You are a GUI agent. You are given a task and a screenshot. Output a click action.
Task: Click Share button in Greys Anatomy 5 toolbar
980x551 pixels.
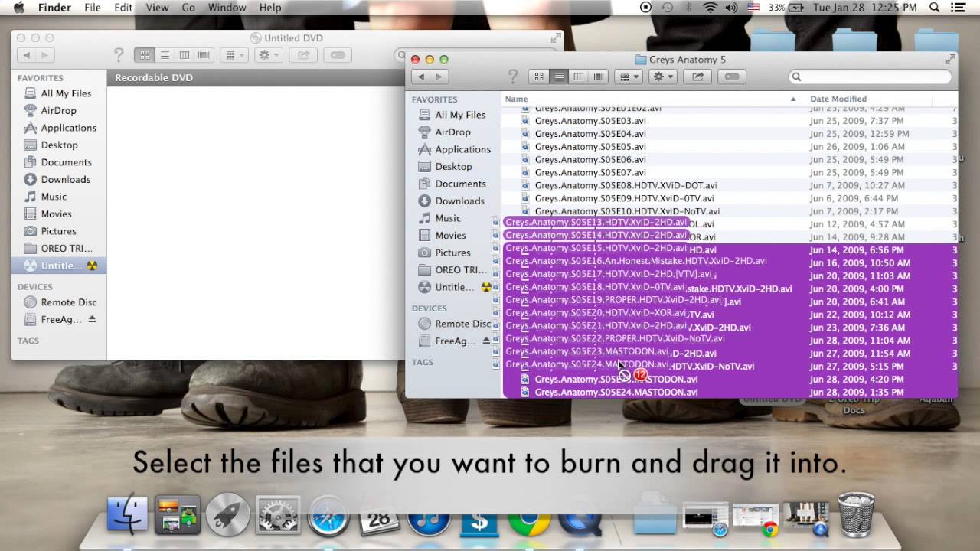(697, 77)
